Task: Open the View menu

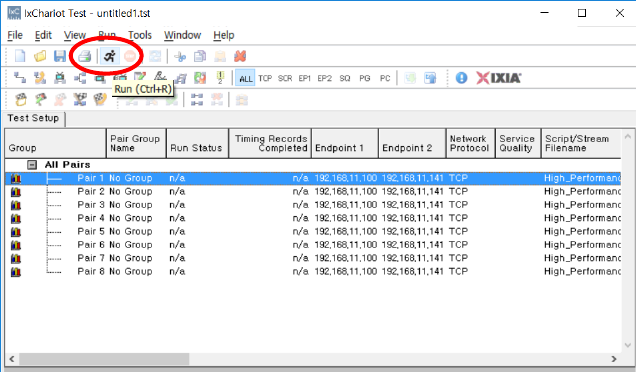Action: pyautogui.click(x=75, y=35)
